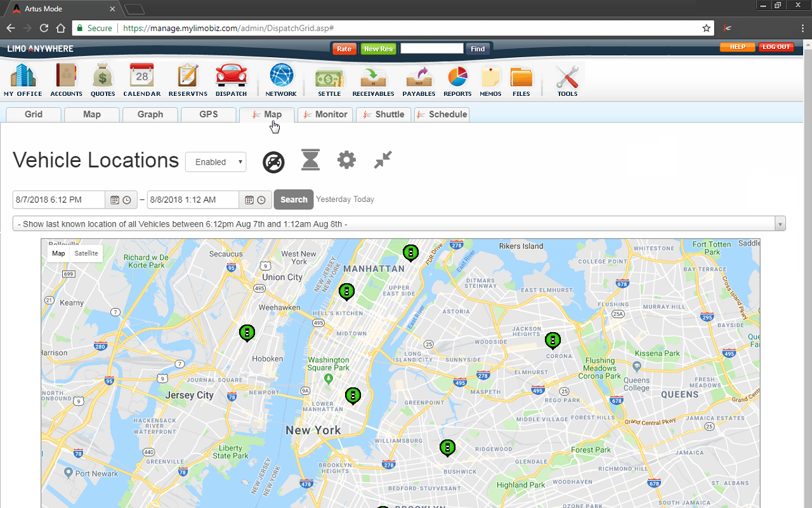
Task: Open the Reports pie chart icon
Action: point(457,80)
